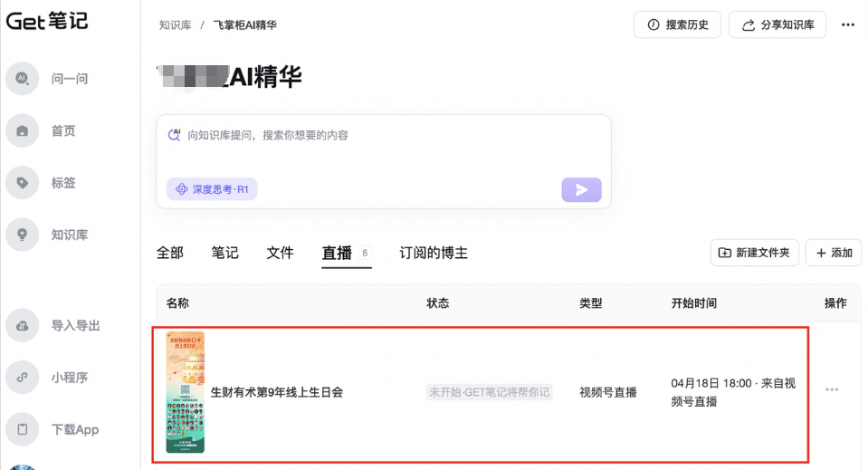The height and width of the screenshot is (470, 868).
Task: Open row actions ellipsis for 生财有术 livestream
Action: click(x=832, y=389)
